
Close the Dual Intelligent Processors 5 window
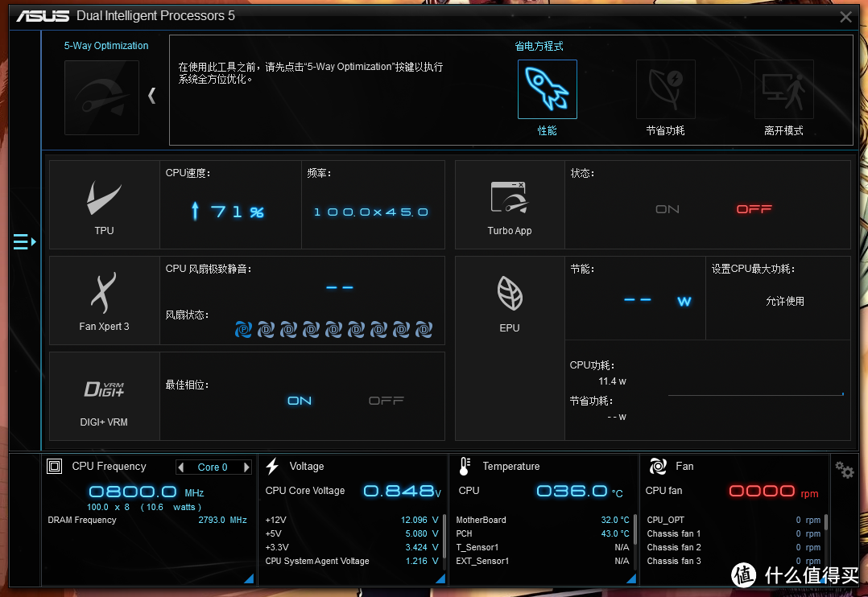pos(845,17)
